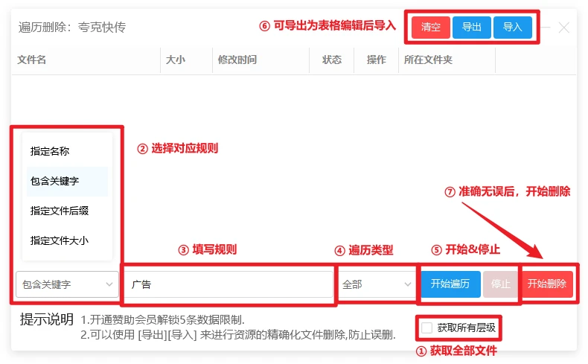Start traversal with the 开始遍历 button
The width and height of the screenshot is (588, 364).
coord(450,284)
